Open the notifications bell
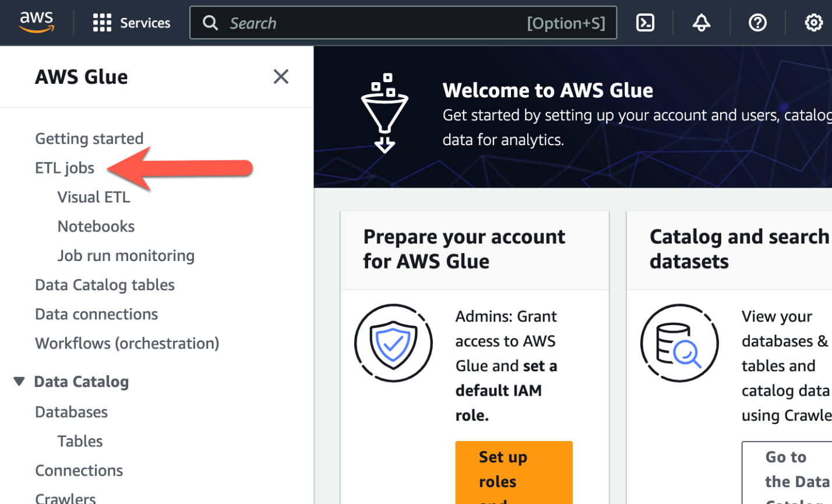The image size is (832, 504). coord(701,23)
